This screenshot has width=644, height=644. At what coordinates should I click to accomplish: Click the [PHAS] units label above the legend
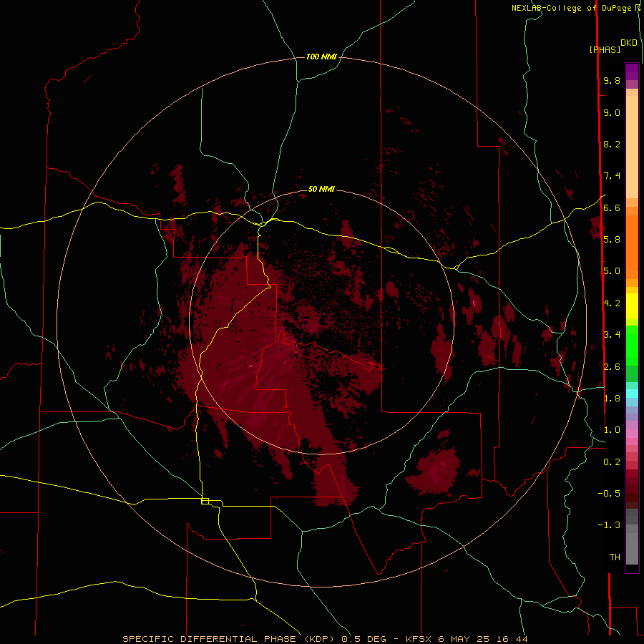coord(605,49)
